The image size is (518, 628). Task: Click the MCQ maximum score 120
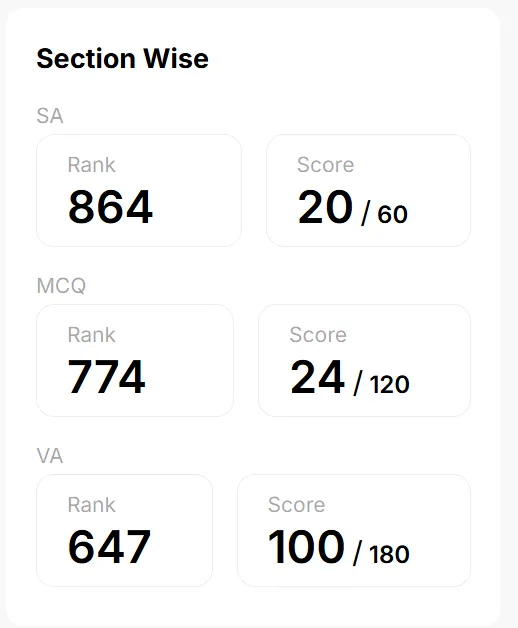pyautogui.click(x=389, y=384)
